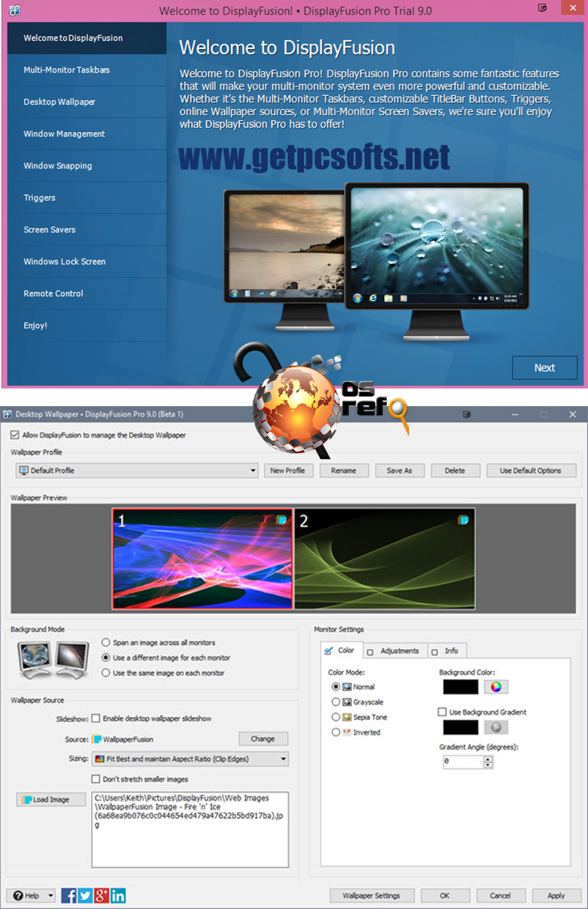The image size is (588, 909).
Task: Click the Rename profile button
Action: tap(343, 471)
